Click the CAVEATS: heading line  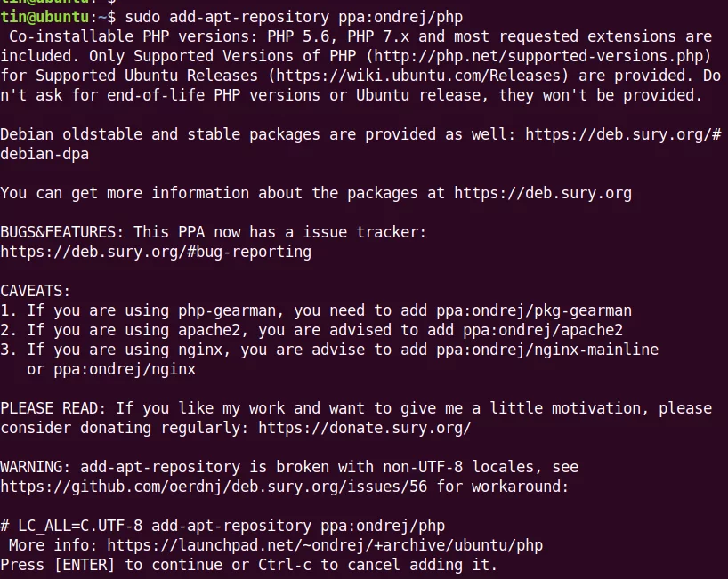(x=36, y=291)
